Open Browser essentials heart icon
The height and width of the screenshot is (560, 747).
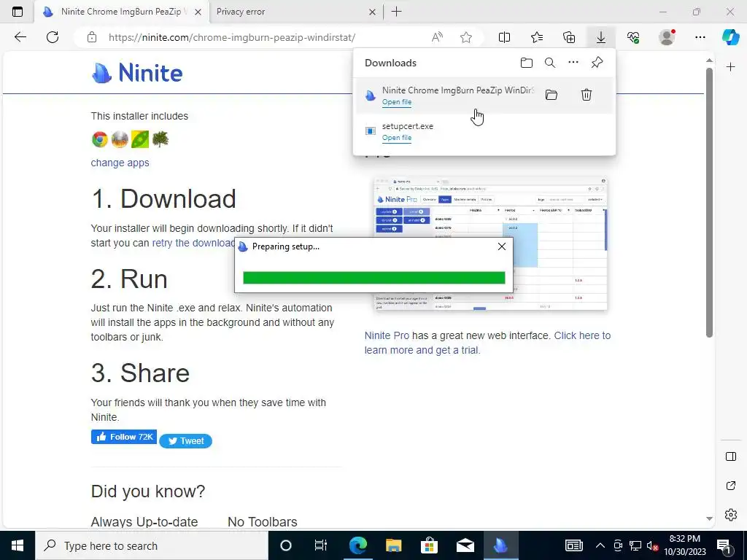click(x=633, y=37)
